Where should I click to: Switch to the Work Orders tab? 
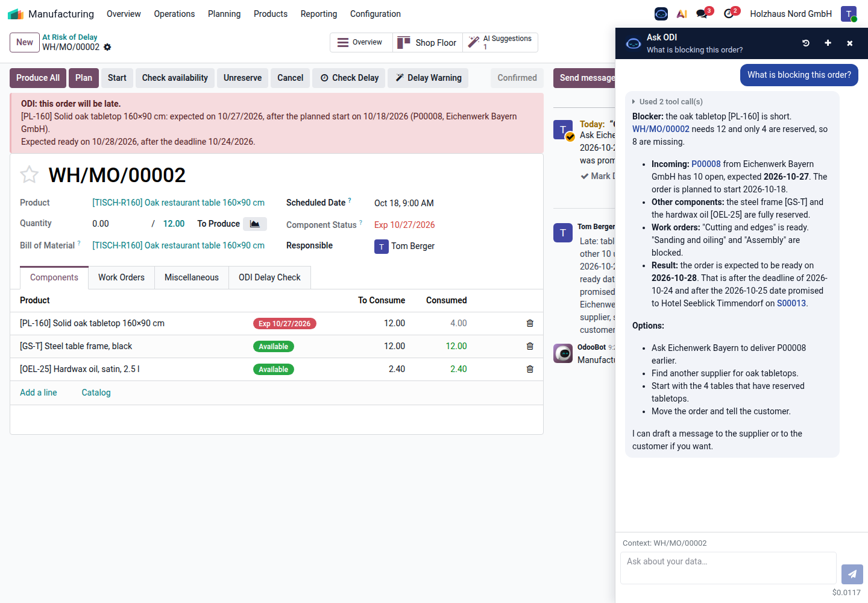pyautogui.click(x=121, y=277)
